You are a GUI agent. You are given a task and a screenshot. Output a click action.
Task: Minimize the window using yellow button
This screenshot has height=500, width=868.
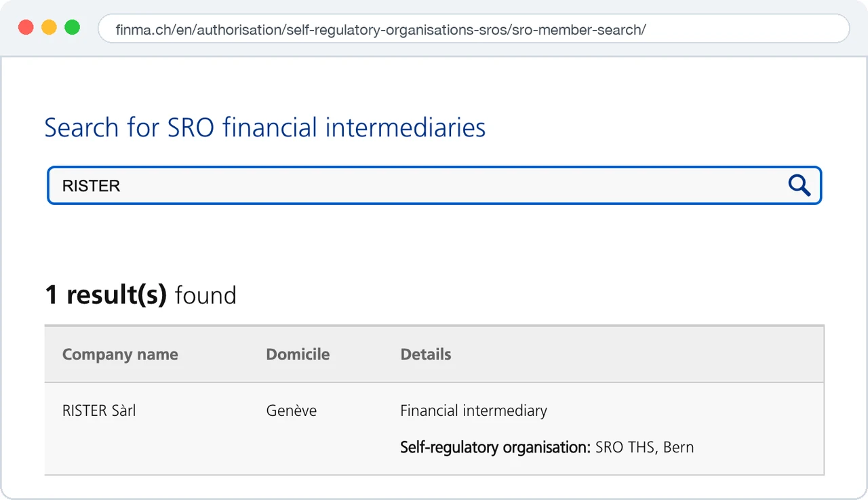(49, 28)
